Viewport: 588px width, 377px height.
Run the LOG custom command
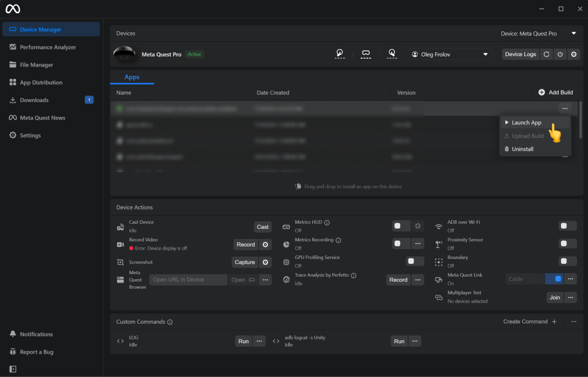tap(244, 341)
